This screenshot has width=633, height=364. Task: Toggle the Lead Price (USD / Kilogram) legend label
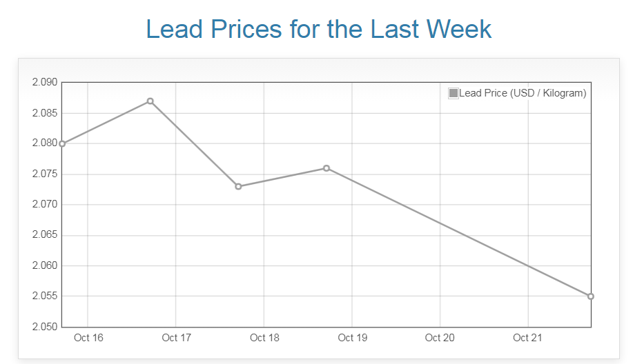[x=523, y=93]
